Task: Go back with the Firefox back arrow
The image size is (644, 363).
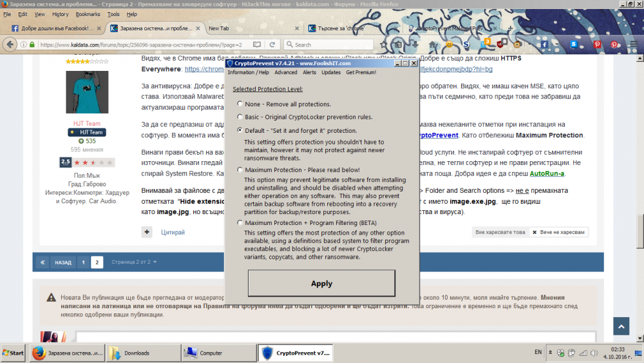Action: pos(10,44)
